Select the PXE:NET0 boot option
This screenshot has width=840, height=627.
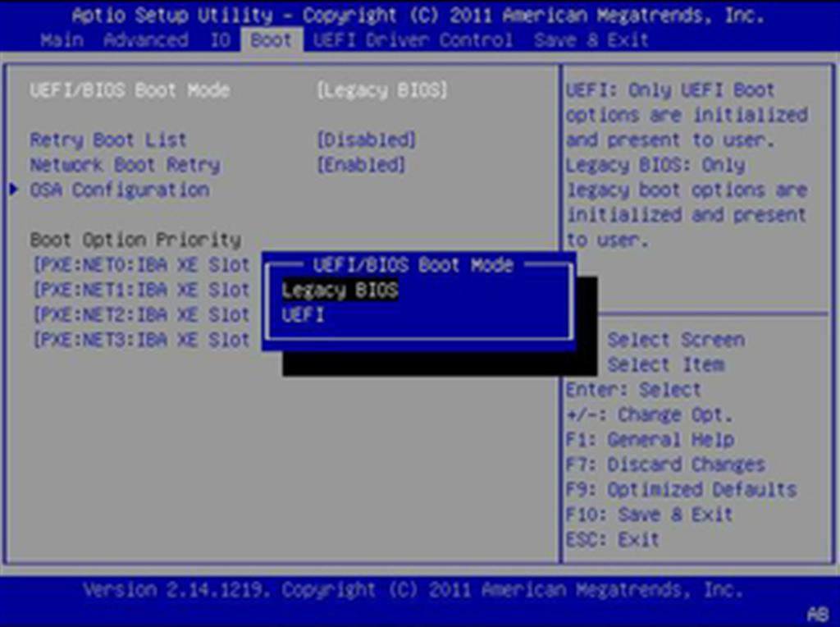coord(139,265)
